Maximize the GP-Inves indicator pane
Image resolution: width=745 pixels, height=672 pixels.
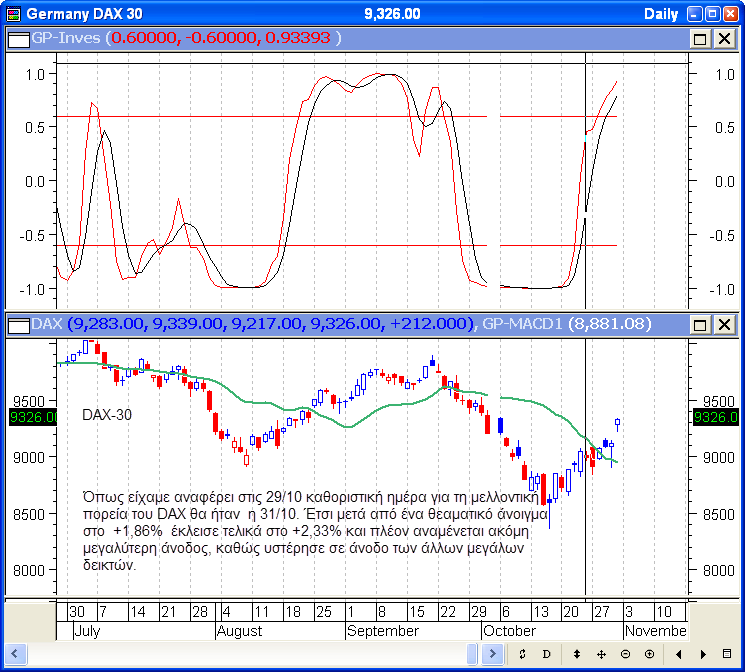click(x=701, y=38)
